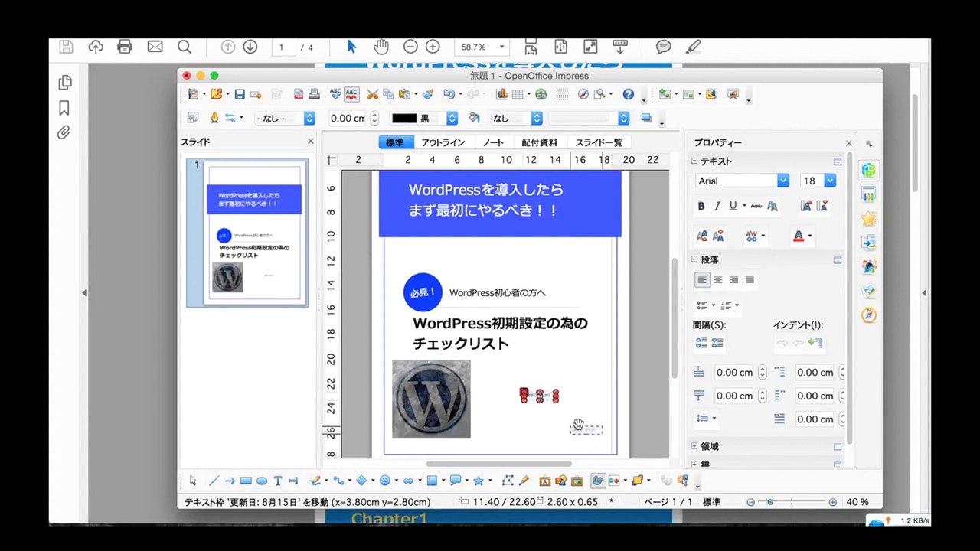This screenshot has height=551, width=980.
Task: Insert a chart using the Chart icon
Action: pos(502,94)
